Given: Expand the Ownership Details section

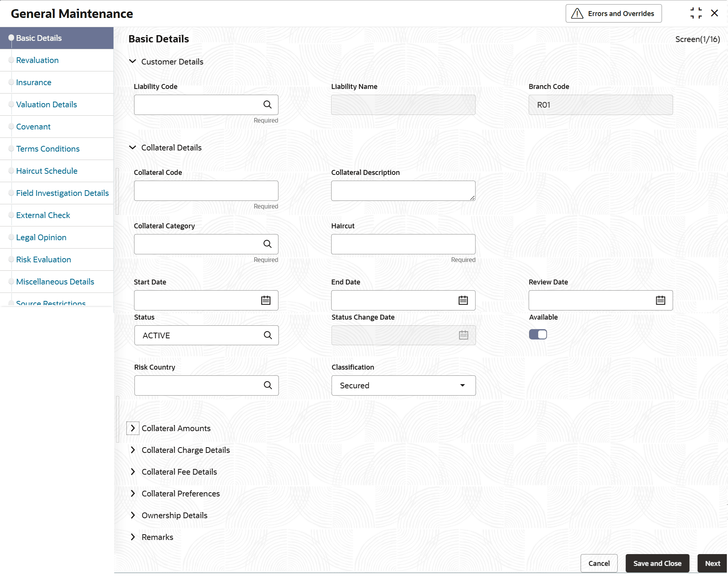Looking at the screenshot, I should tap(133, 515).
